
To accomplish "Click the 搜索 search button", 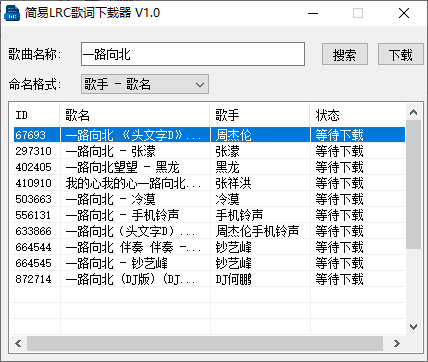I will pyautogui.click(x=345, y=54).
